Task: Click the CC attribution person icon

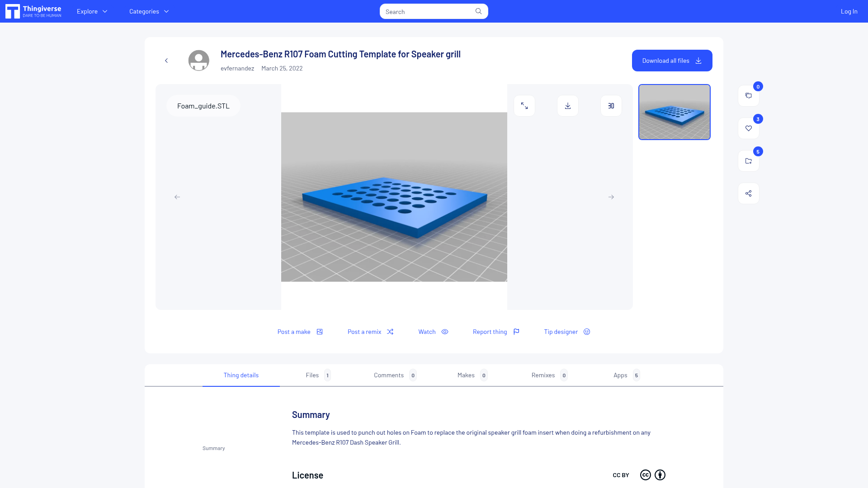Action: click(x=660, y=475)
